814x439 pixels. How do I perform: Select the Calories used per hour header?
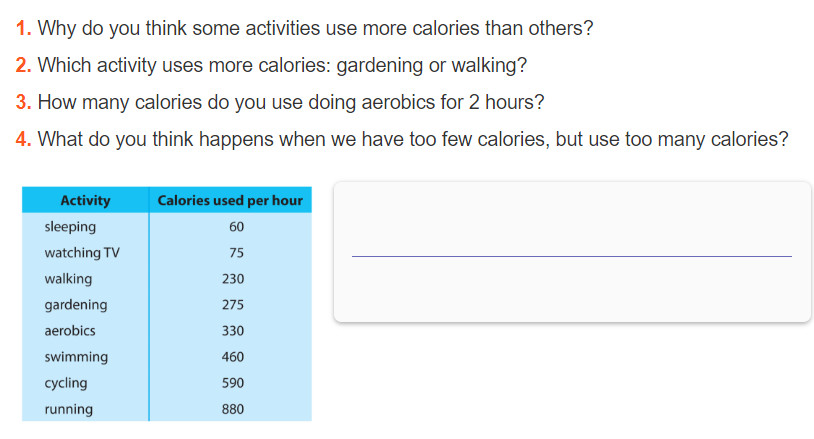(x=230, y=200)
